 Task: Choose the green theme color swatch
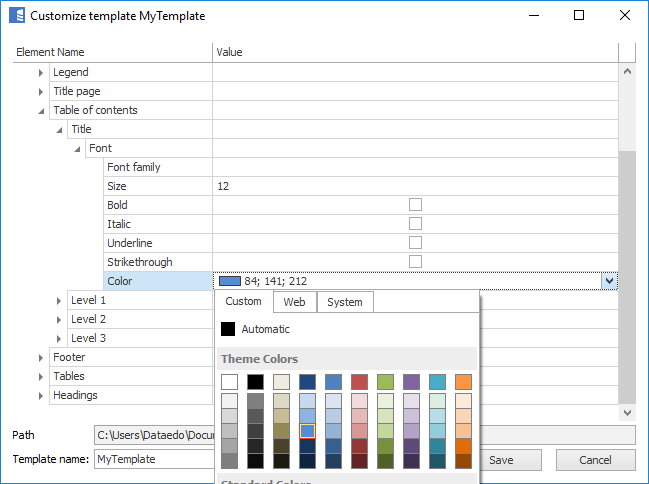(385, 382)
